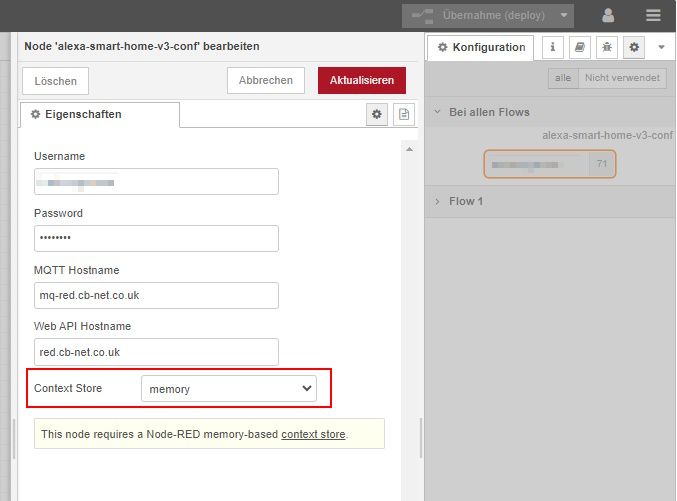
Task: Click the scroll up arrow in properties panel
Action: coord(409,149)
